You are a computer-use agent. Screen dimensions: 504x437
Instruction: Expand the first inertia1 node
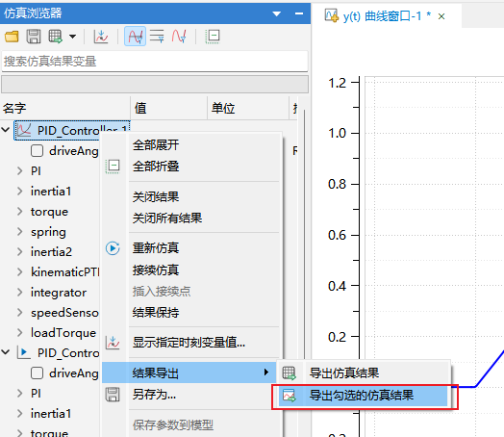(x=20, y=191)
